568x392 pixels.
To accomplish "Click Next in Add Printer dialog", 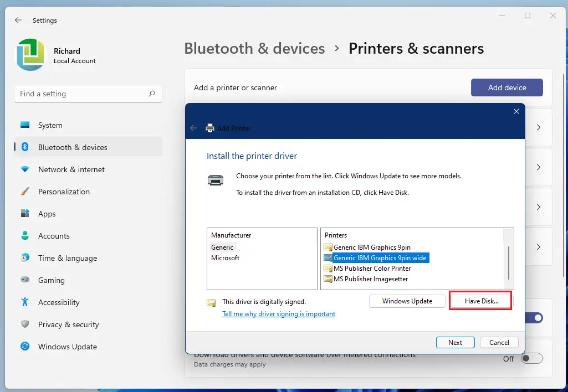I will click(456, 342).
